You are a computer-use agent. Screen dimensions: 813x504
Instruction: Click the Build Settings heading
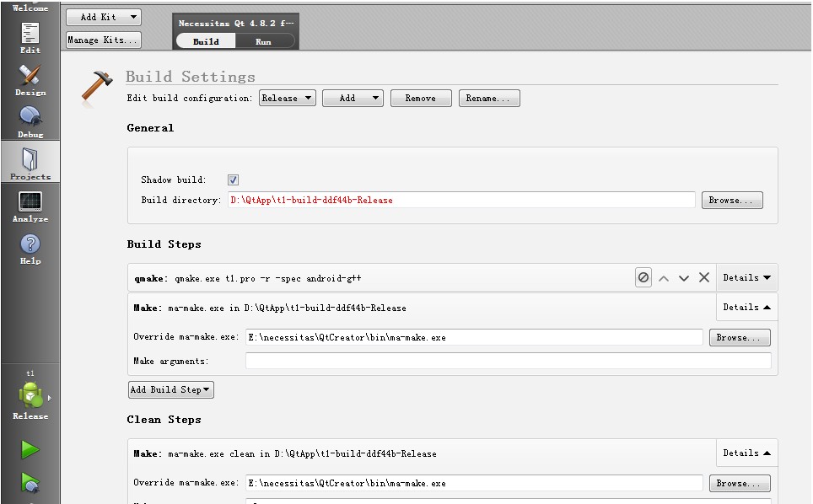191,77
